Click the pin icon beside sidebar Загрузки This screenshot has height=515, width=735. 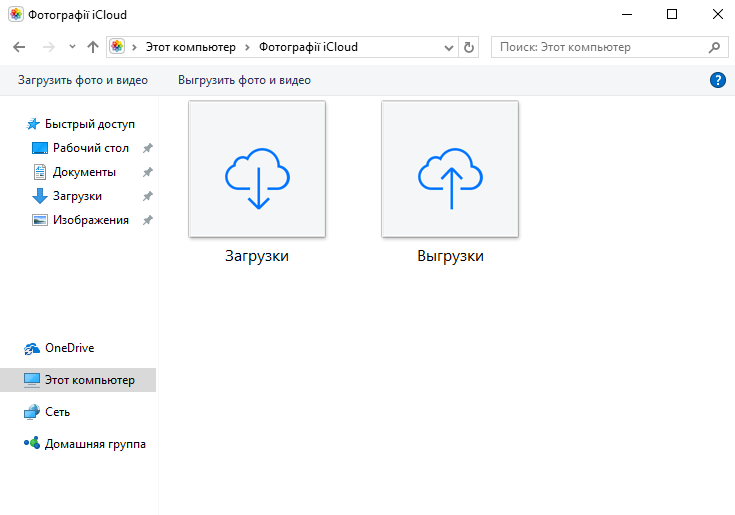tap(148, 196)
